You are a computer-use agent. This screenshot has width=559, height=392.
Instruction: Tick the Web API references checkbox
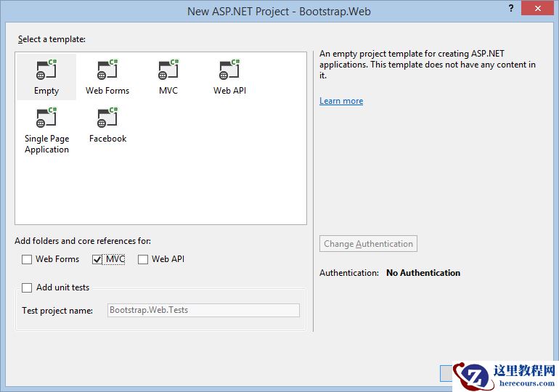[143, 259]
